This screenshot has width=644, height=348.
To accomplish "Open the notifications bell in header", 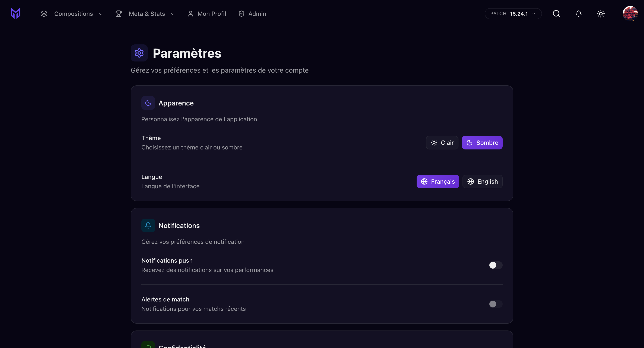I will coord(578,14).
